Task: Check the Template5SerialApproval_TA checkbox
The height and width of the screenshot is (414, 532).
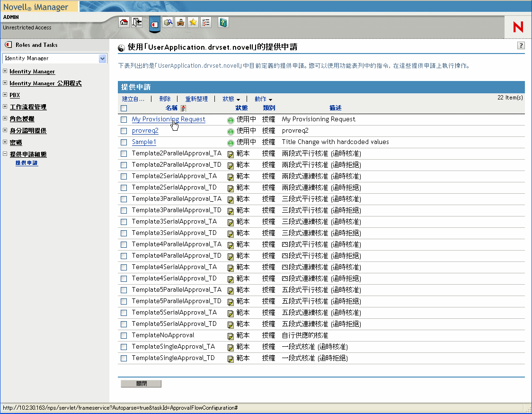Action: [x=124, y=313]
